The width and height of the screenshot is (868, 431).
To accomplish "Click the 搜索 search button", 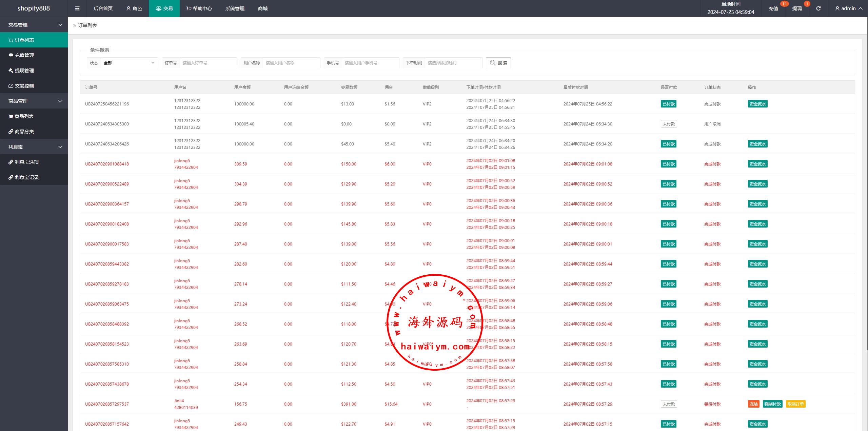I will point(498,63).
